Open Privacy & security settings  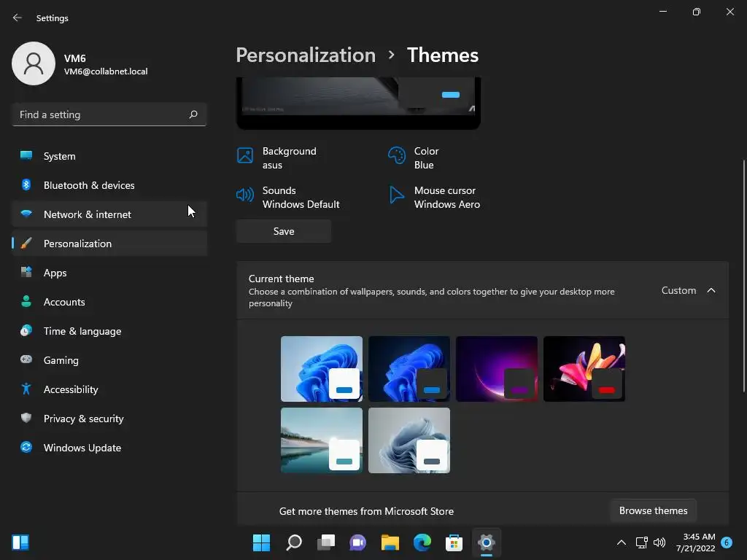109,419
